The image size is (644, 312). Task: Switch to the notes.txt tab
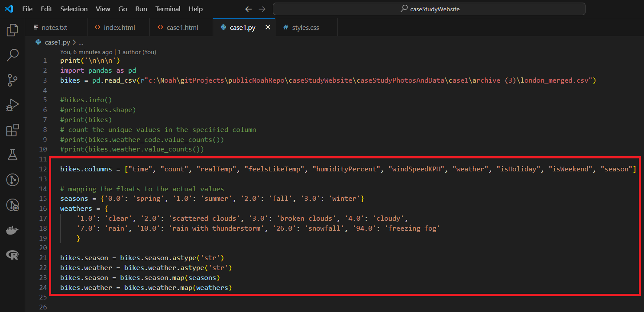coord(56,27)
